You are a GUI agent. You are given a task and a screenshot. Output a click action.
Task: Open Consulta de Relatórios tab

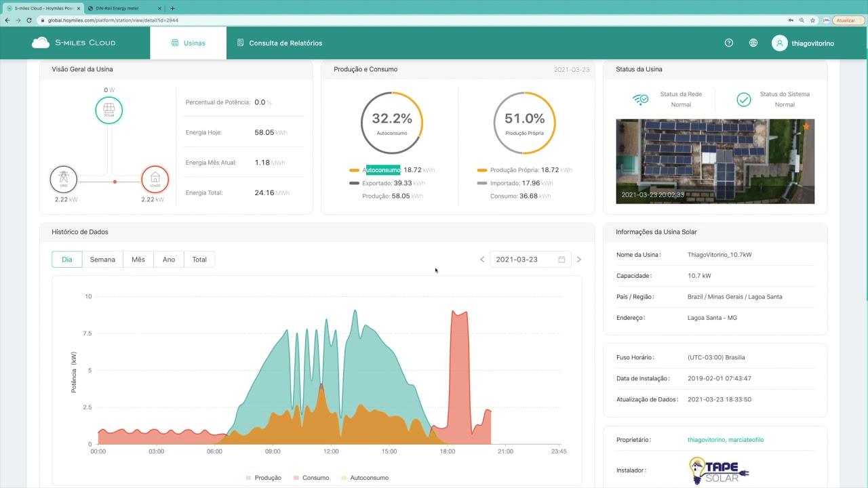pos(279,43)
